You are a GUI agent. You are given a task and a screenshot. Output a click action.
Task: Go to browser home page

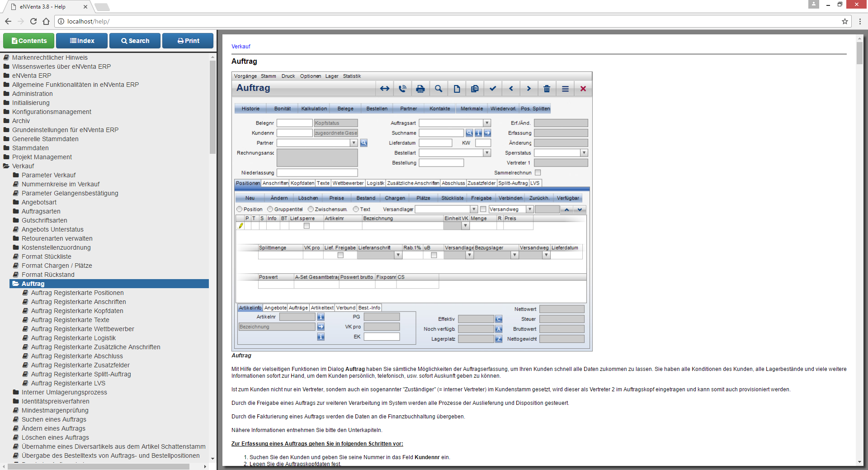pos(46,21)
